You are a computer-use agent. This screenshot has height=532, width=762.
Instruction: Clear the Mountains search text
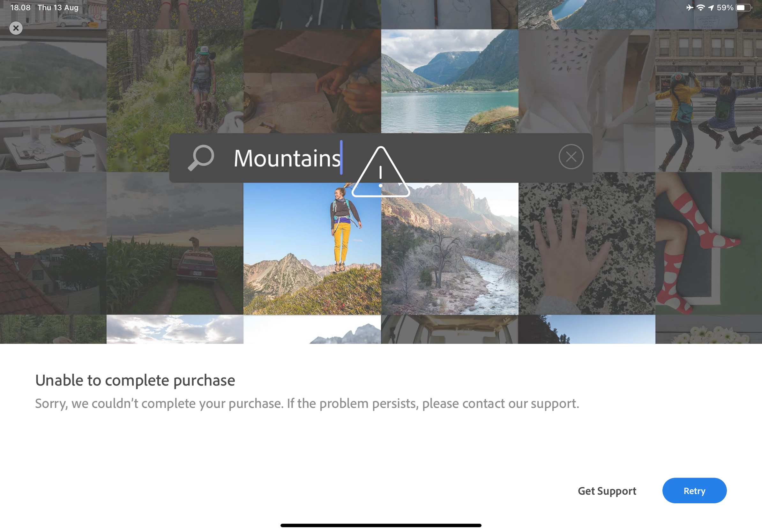[571, 157]
